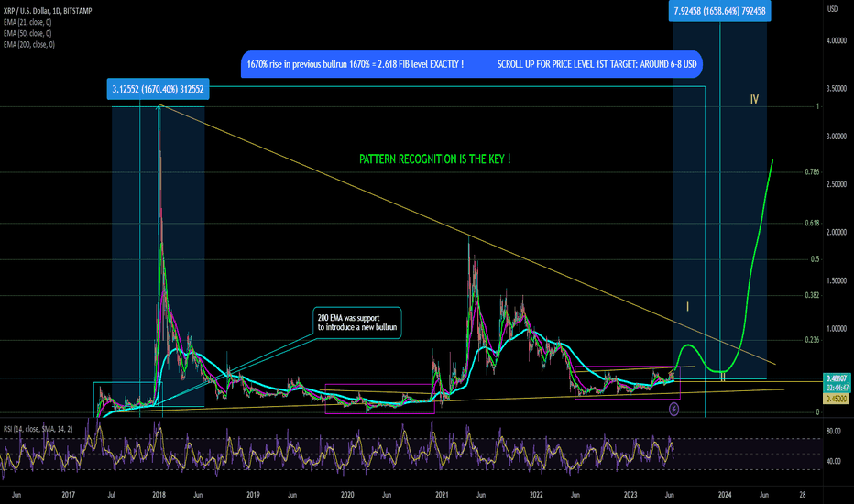This screenshot has width=854, height=504.
Task: Select the Roman numeral II wave label
Action: 723,377
